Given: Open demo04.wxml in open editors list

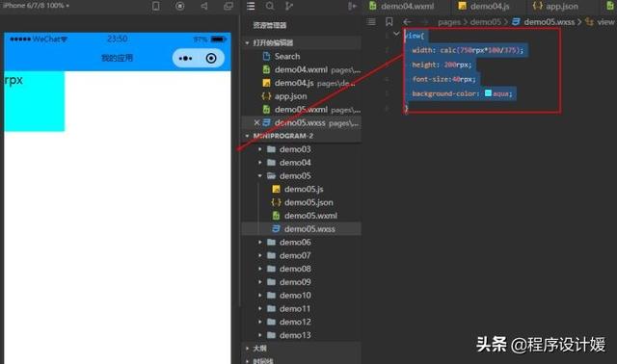Looking at the screenshot, I should click(302, 69).
